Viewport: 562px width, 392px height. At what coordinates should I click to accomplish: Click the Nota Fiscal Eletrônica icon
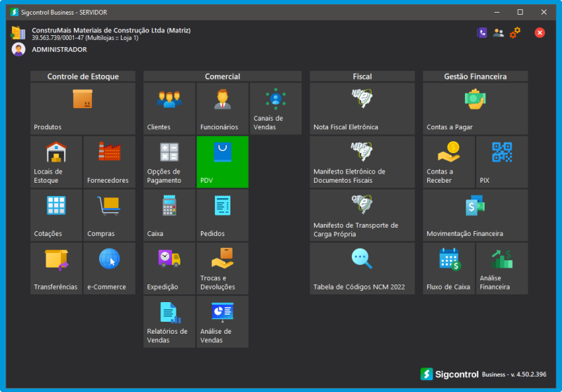click(362, 98)
